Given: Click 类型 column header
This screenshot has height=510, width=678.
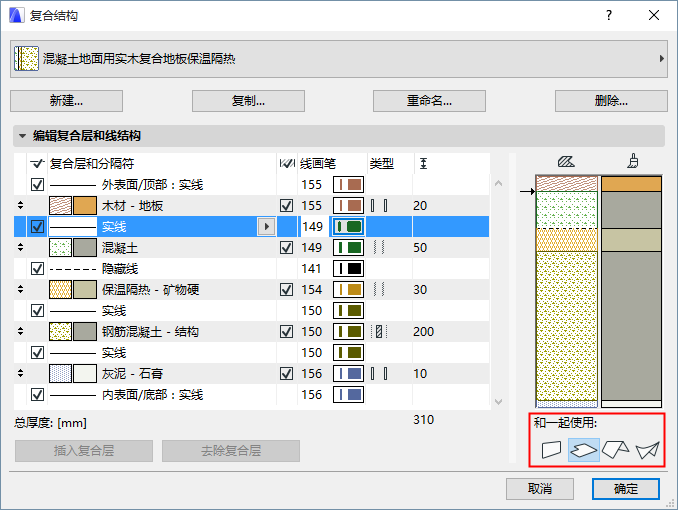Looking at the screenshot, I should click(382, 164).
